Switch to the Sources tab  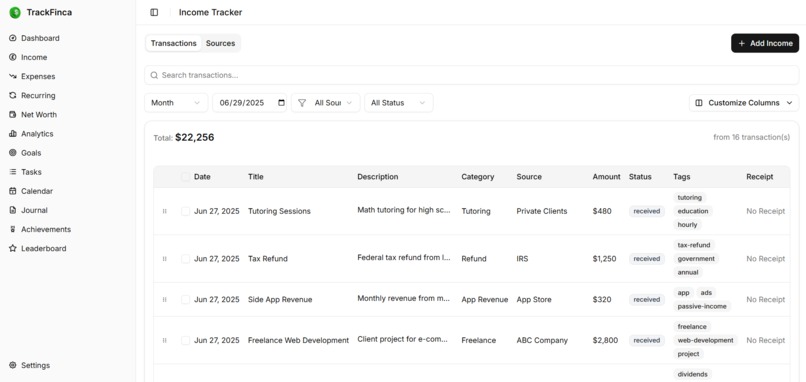(x=221, y=43)
